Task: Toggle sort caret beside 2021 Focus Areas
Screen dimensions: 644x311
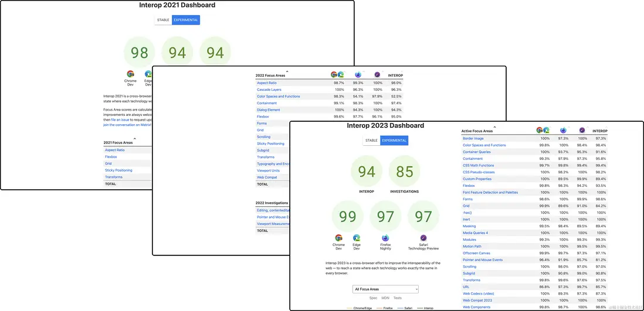Action: tap(135, 139)
